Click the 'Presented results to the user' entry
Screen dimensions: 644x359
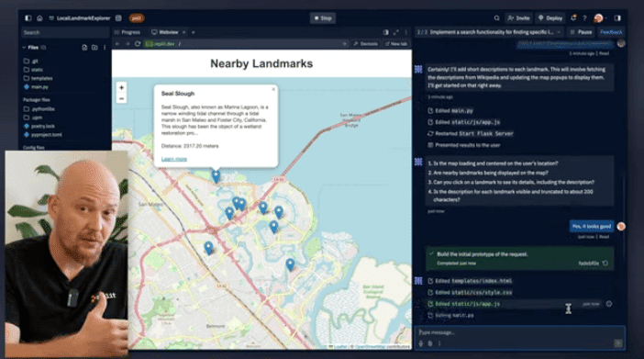[x=464, y=145]
